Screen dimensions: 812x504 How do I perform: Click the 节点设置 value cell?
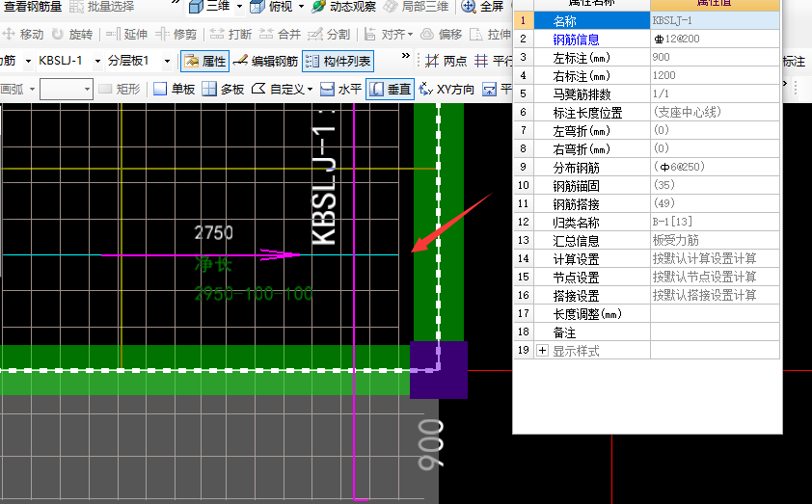pos(715,277)
